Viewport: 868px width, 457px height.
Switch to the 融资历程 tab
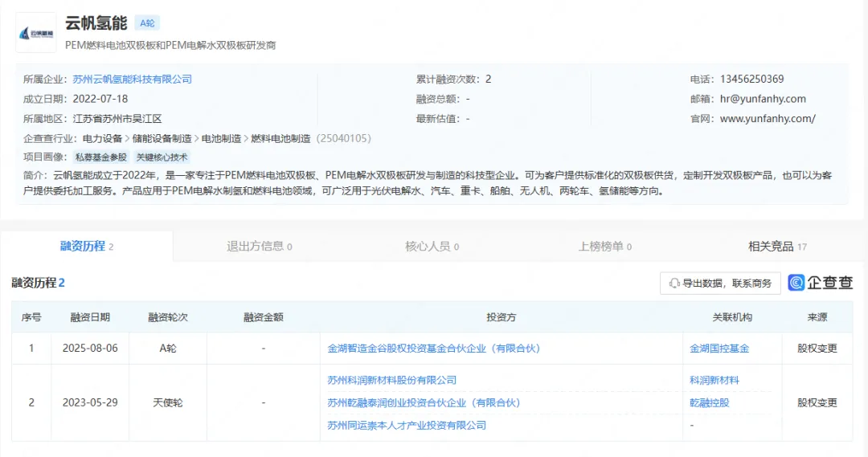(87, 247)
